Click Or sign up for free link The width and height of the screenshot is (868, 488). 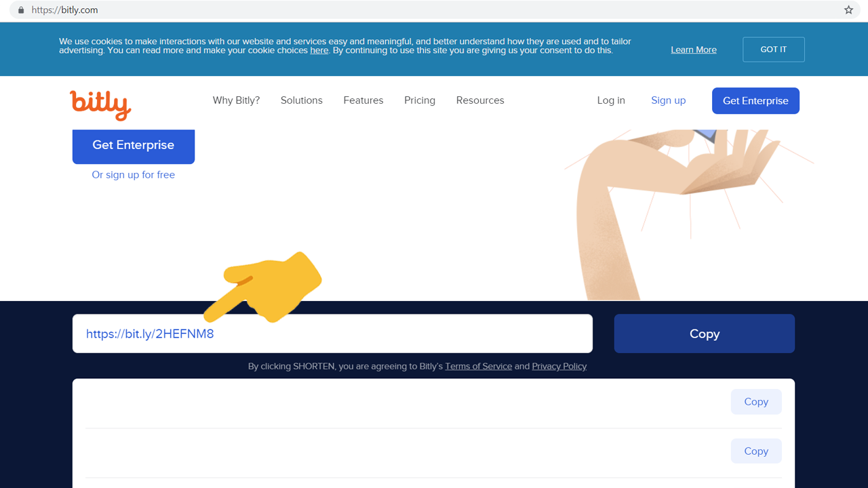(x=134, y=175)
